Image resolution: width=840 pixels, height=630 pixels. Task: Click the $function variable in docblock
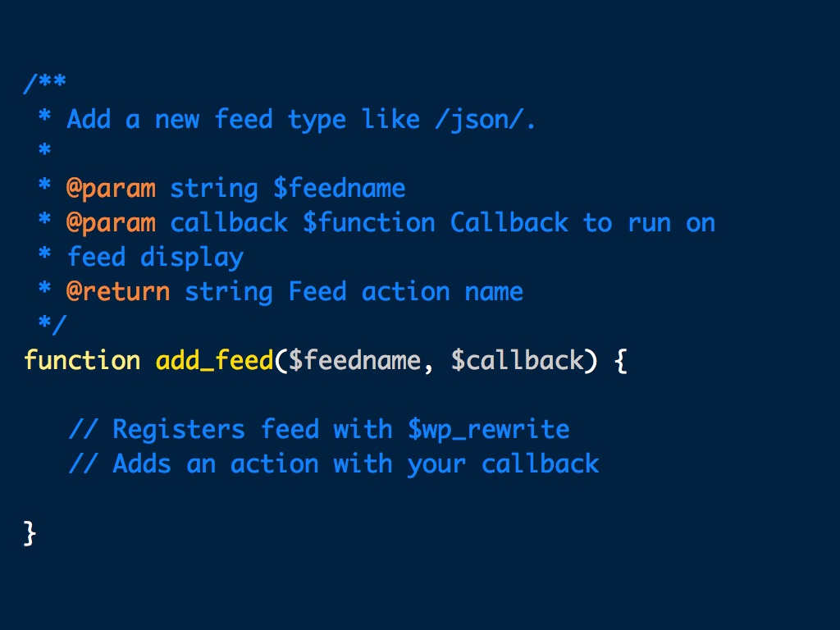pos(369,223)
